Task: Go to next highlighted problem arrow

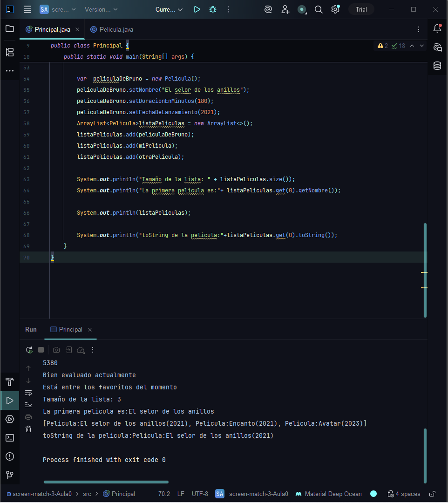Action: click(x=422, y=46)
